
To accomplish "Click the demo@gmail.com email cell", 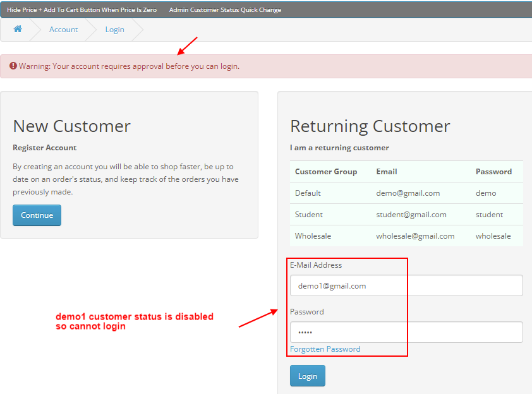I will pos(408,193).
